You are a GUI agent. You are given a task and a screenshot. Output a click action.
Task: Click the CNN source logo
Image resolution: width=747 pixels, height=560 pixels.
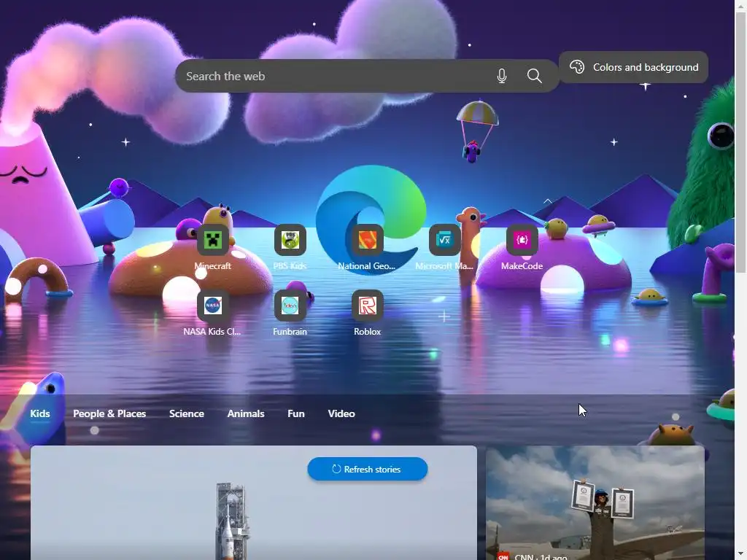[x=503, y=556]
